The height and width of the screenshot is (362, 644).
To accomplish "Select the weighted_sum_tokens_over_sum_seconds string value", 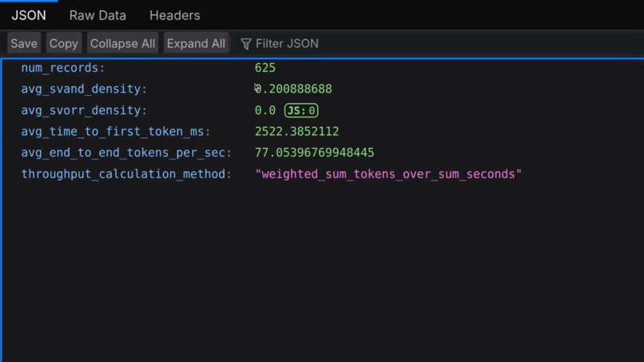I will [388, 174].
